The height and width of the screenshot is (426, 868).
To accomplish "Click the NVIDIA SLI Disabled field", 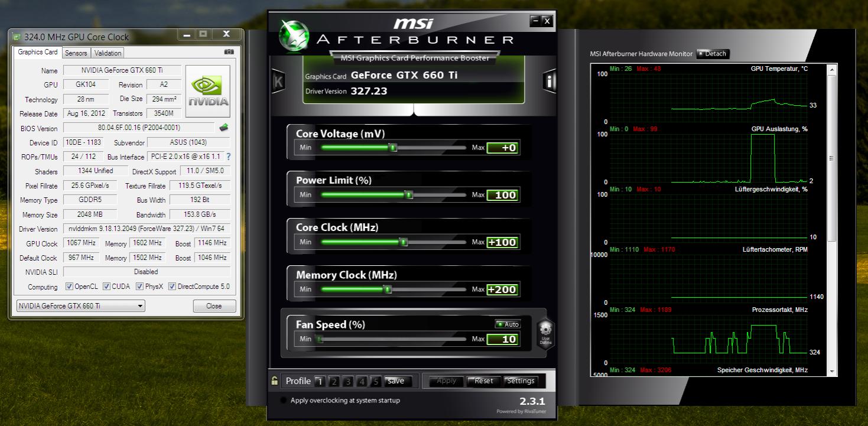I will pos(147,272).
